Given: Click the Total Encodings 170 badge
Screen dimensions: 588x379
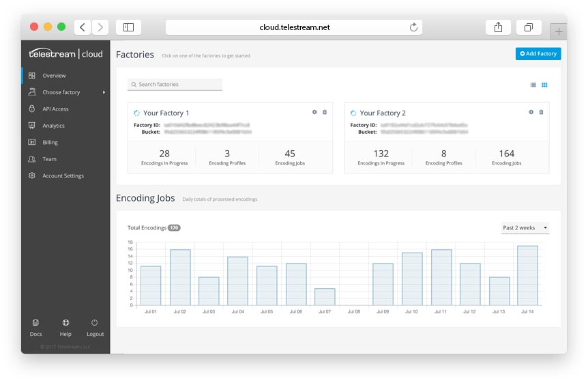Looking at the screenshot, I should click(174, 228).
